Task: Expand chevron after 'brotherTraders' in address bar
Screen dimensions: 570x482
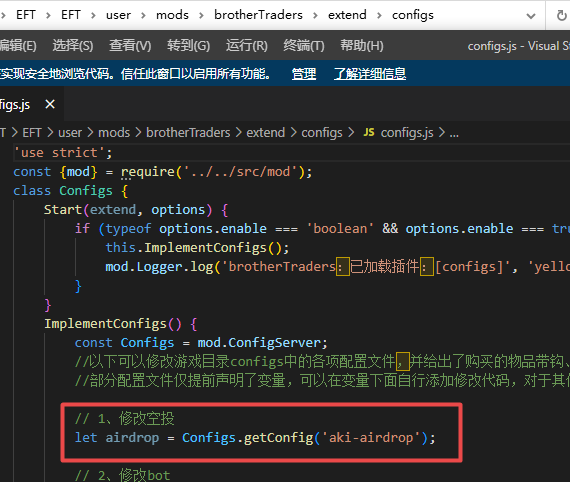Action: point(315,16)
